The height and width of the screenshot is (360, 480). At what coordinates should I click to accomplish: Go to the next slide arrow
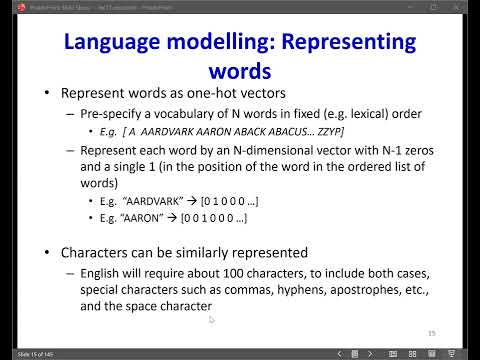coord(370,354)
